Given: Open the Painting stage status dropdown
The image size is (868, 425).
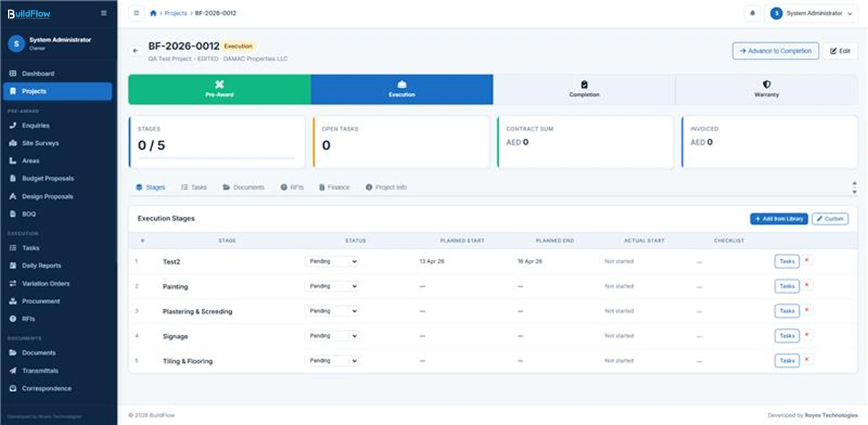Looking at the screenshot, I should point(331,286).
